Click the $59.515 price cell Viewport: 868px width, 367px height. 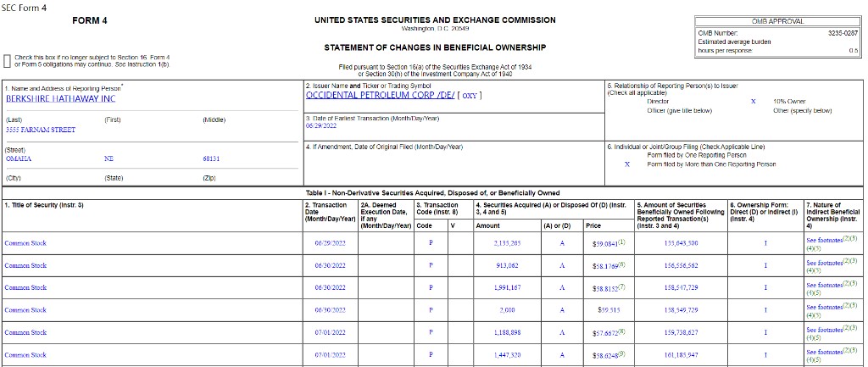(x=604, y=310)
